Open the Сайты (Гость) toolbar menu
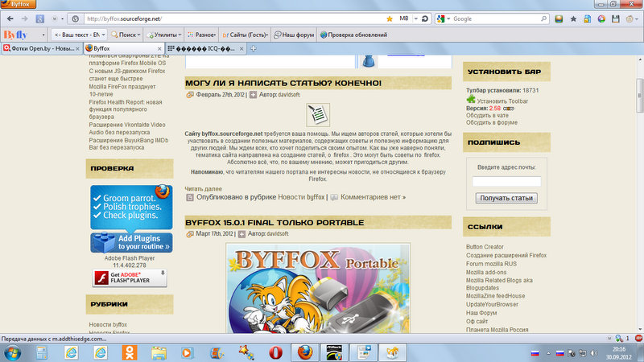 click(246, 35)
